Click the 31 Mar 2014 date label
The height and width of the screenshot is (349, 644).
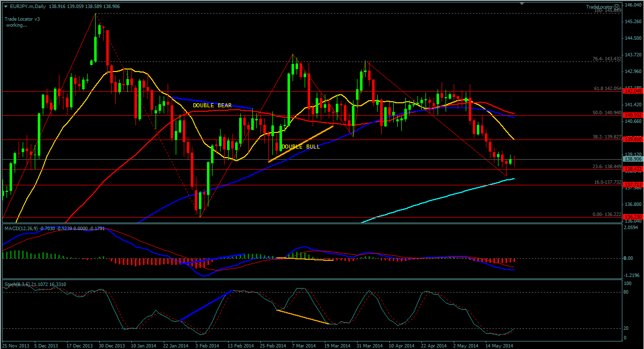pos(370,345)
